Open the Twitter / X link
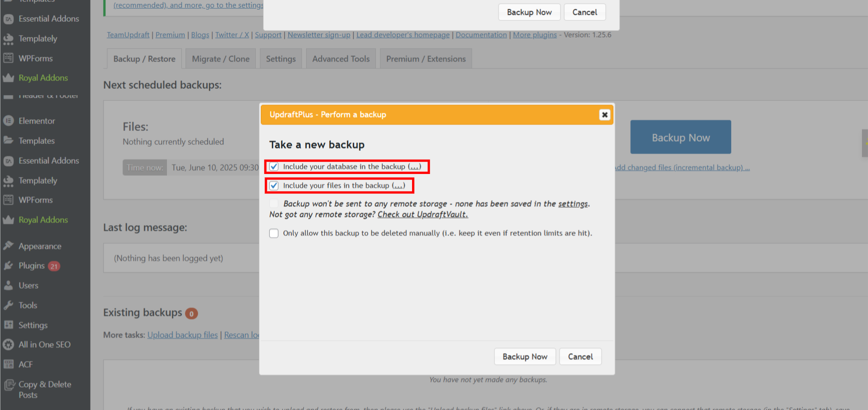 [x=232, y=35]
